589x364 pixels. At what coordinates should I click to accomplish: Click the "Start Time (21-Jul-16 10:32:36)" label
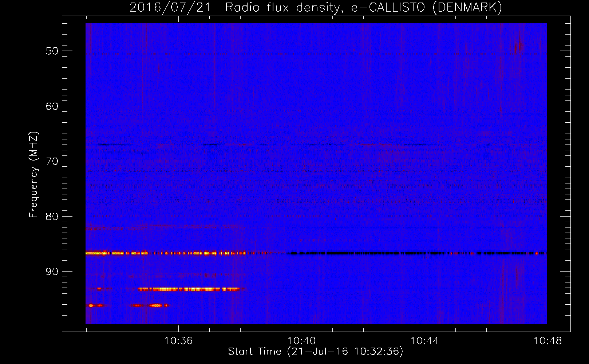[x=316, y=352]
